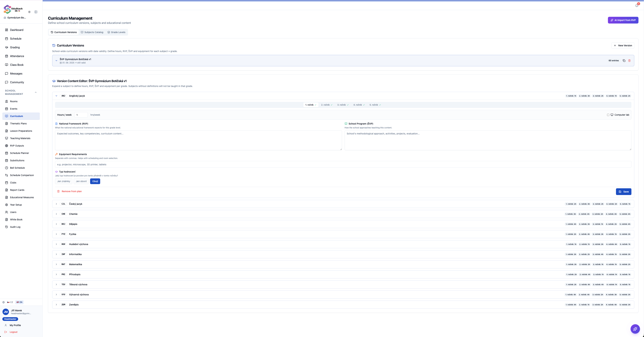This screenshot has height=337, width=644.
Task: Click the National Framework (RVP) text area
Action: [x=198, y=140]
